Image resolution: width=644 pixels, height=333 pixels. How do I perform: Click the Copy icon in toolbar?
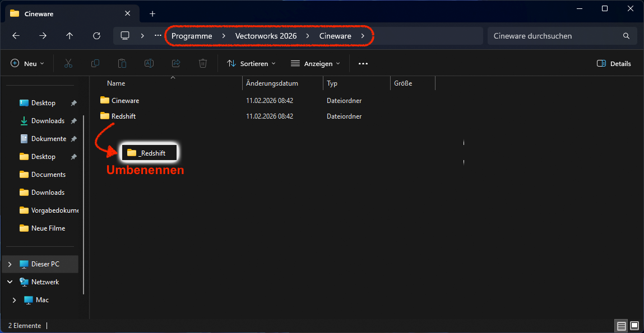point(95,64)
